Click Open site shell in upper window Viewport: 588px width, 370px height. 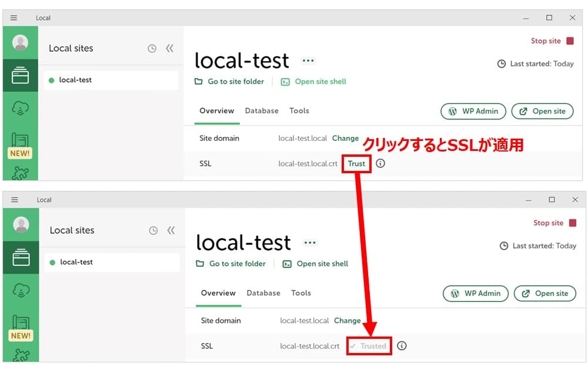pos(314,82)
